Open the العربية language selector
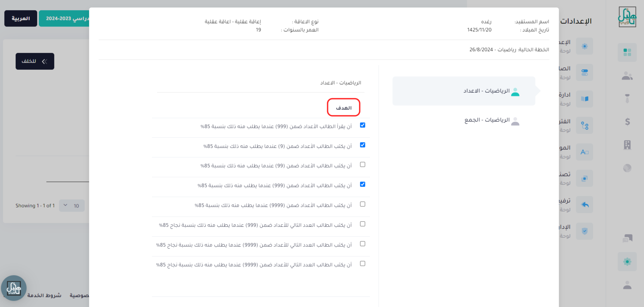The image size is (644, 307). [x=21, y=18]
